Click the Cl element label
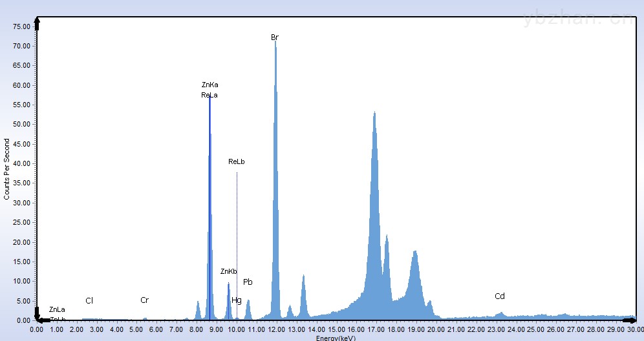 pos(89,301)
